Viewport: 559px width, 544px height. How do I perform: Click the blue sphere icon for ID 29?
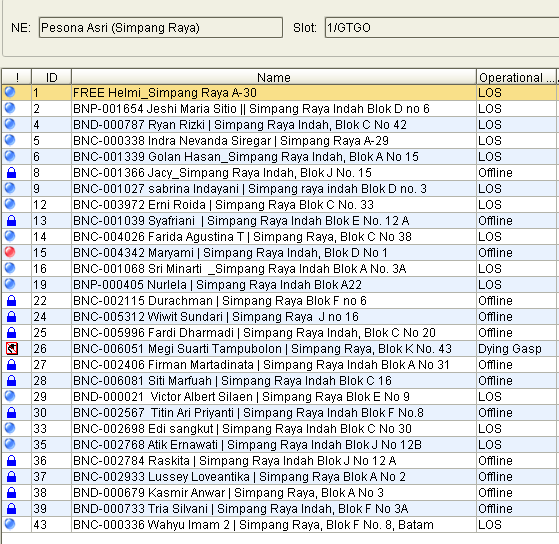[x=10, y=396]
